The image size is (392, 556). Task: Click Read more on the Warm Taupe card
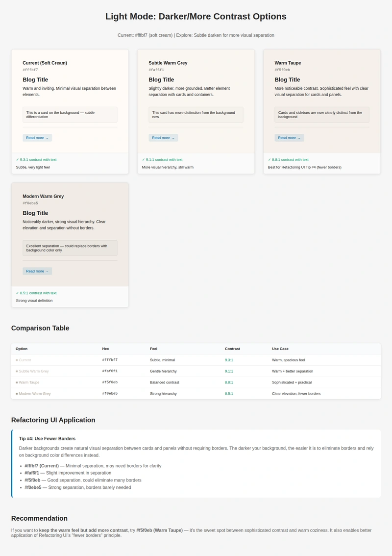click(289, 138)
